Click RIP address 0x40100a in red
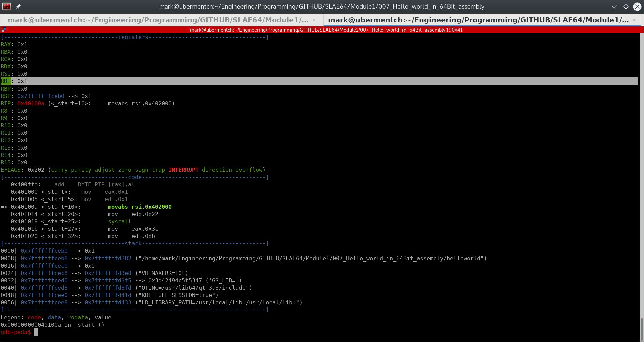 coord(31,103)
